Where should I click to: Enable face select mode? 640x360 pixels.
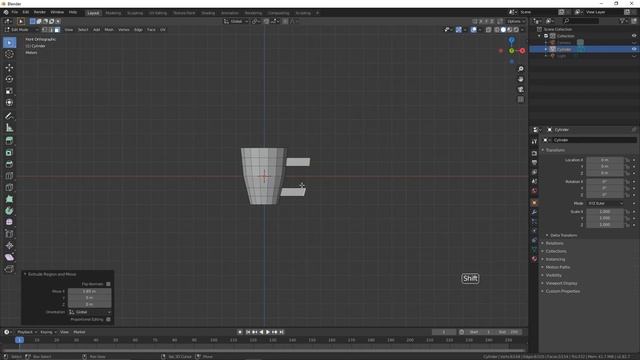(57, 30)
